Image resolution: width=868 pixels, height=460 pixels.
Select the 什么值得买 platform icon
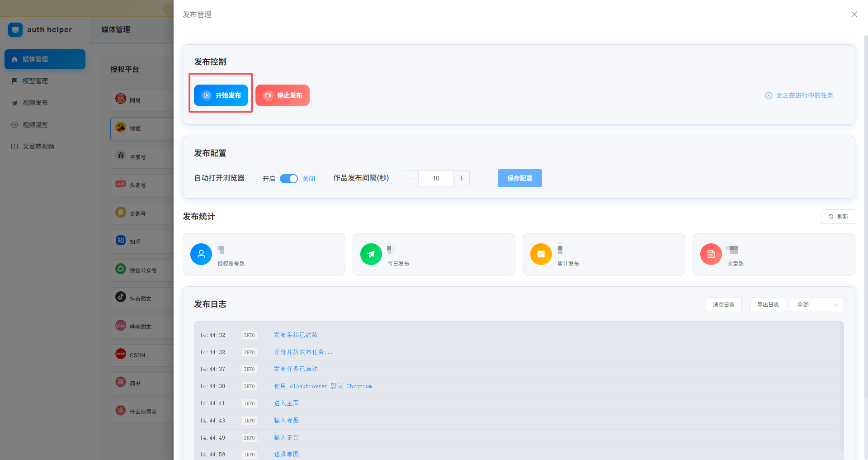[121, 410]
